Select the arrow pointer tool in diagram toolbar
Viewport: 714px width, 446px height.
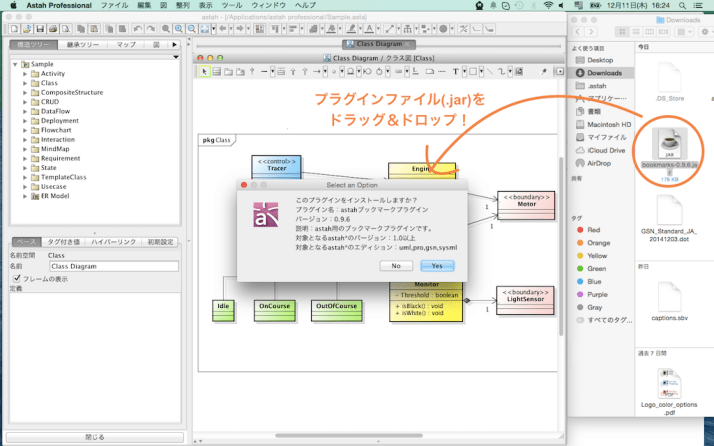[204, 72]
